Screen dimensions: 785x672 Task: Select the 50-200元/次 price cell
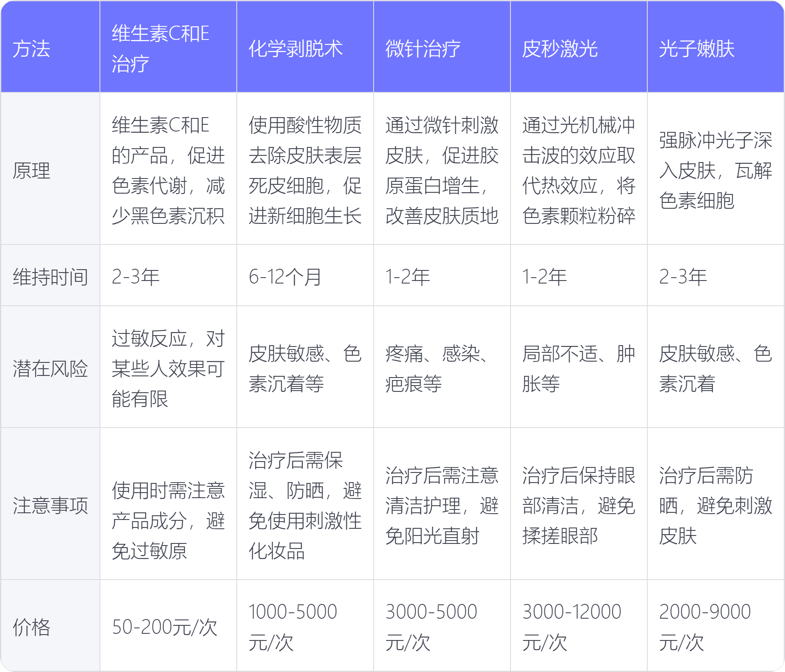(x=165, y=627)
